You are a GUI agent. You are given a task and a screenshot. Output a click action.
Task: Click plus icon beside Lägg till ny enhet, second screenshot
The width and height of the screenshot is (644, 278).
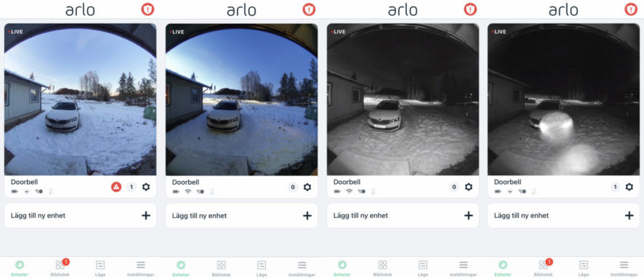click(307, 216)
